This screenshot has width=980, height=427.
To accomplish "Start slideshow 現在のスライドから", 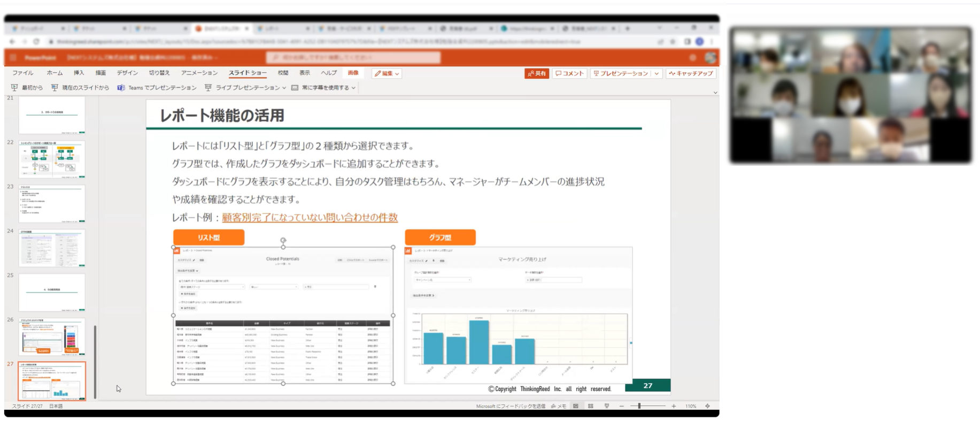I will pos(80,88).
